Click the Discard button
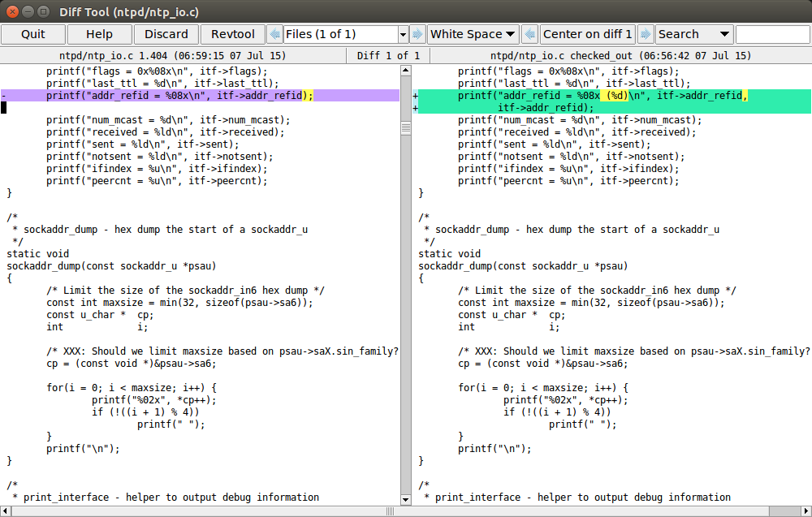This screenshot has width=812, height=517. (x=166, y=34)
